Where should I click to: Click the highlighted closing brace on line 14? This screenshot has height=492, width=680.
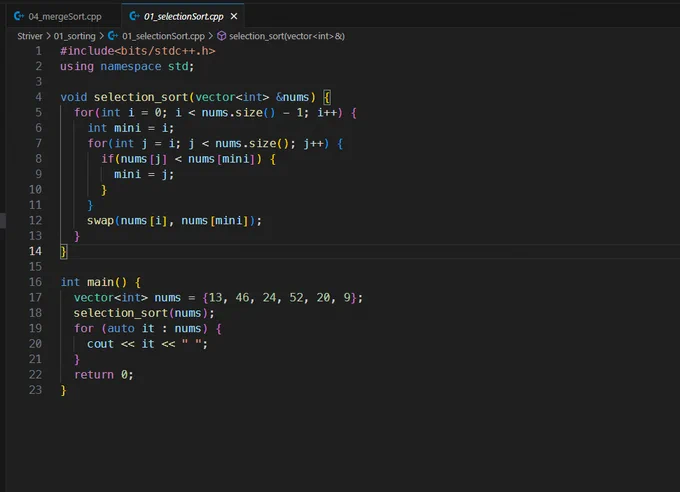point(64,252)
